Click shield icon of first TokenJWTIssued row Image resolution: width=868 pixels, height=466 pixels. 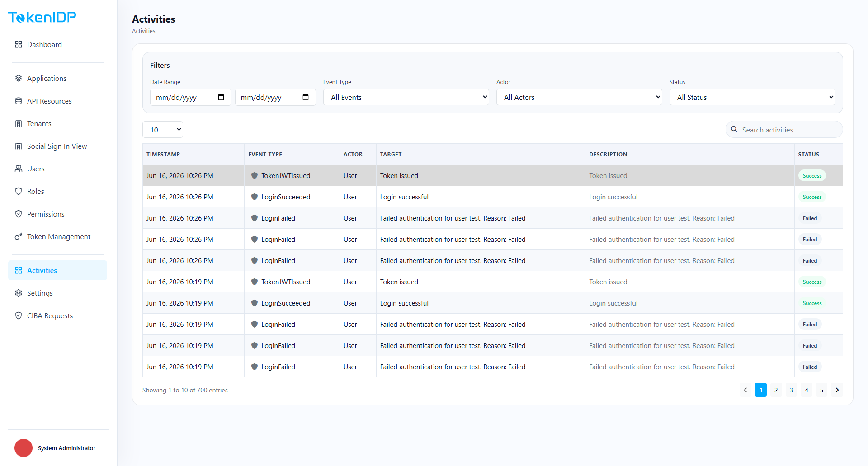tap(255, 175)
